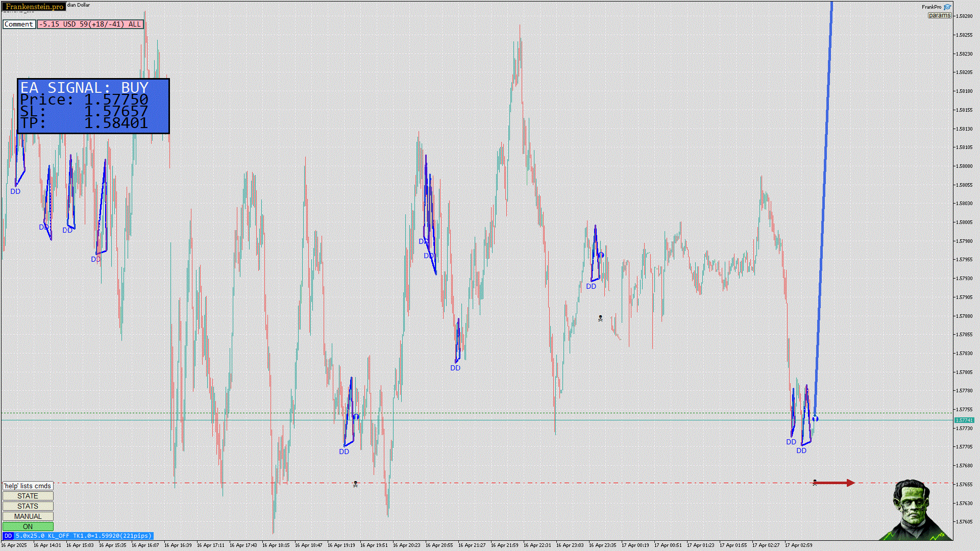Click the blue EA SIGNAL BUY panel
The width and height of the screenshot is (980, 551).
pyautogui.click(x=93, y=106)
